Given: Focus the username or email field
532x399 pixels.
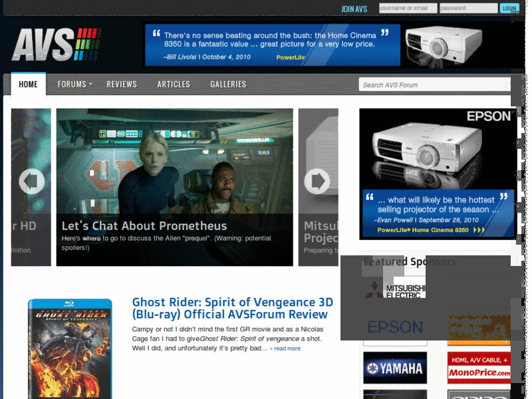Looking at the screenshot, I should (x=408, y=8).
